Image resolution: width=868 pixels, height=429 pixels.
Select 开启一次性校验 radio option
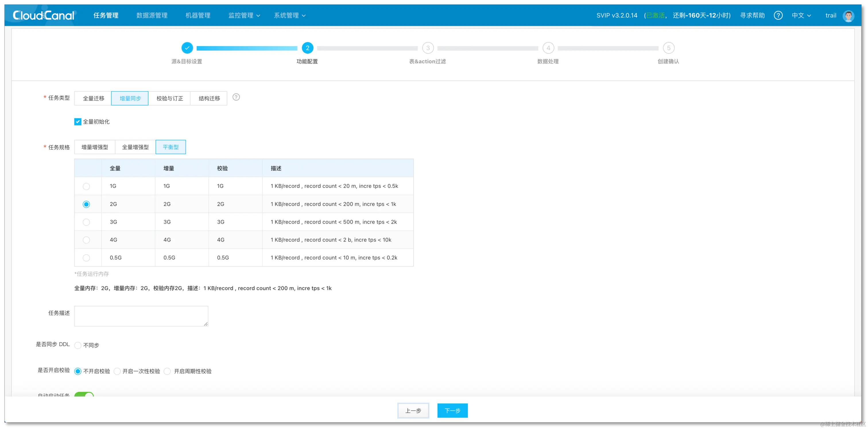coord(117,371)
